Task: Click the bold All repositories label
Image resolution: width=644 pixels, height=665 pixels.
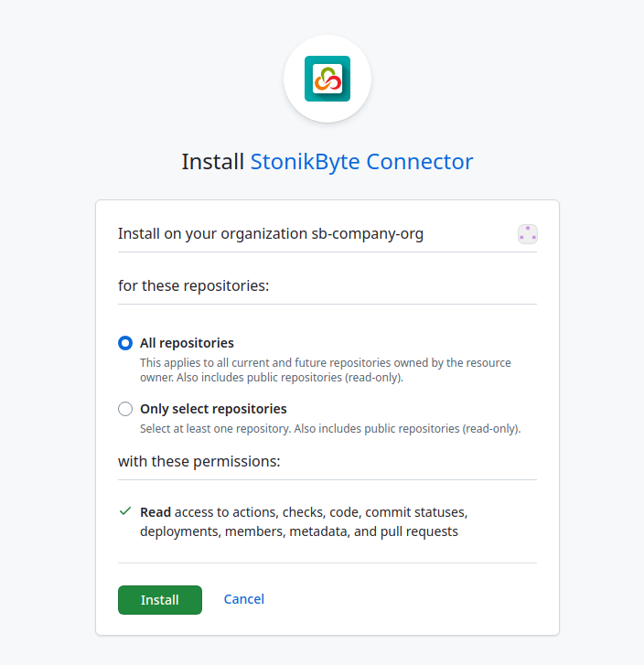Action: pyautogui.click(x=187, y=343)
